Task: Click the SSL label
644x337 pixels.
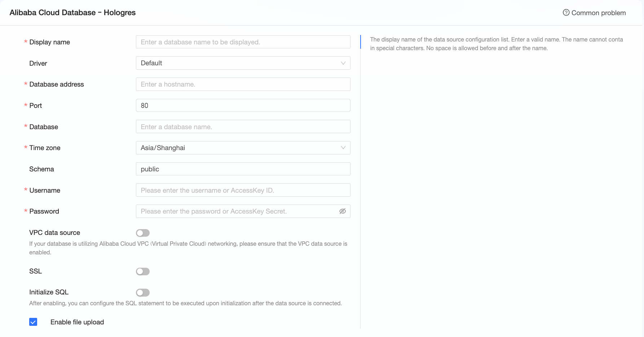Action: (x=36, y=271)
